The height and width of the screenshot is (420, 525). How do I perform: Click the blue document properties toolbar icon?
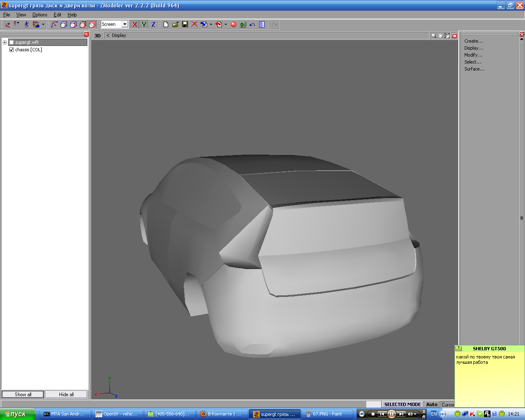click(262, 25)
